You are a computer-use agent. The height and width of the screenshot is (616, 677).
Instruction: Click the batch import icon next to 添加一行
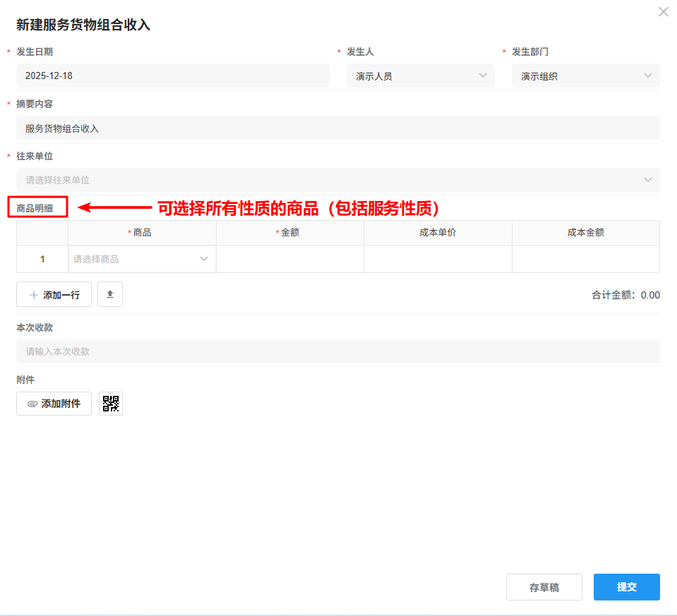(x=110, y=294)
